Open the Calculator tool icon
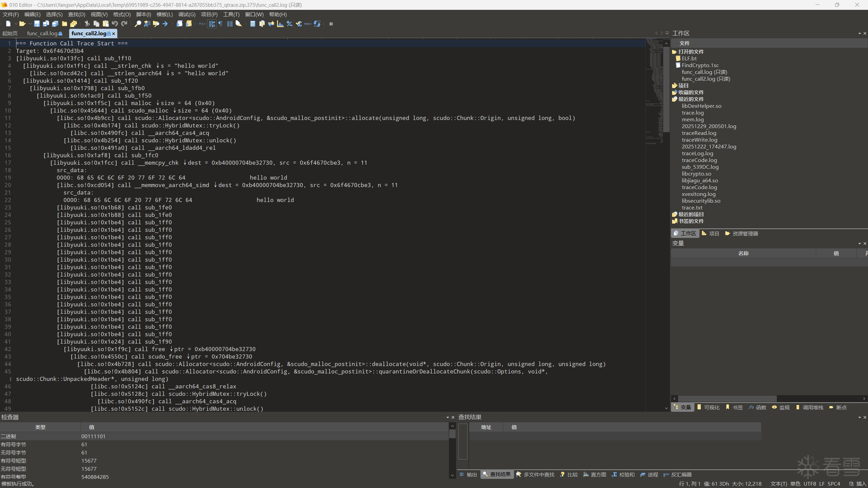The height and width of the screenshot is (488, 868). [253, 24]
